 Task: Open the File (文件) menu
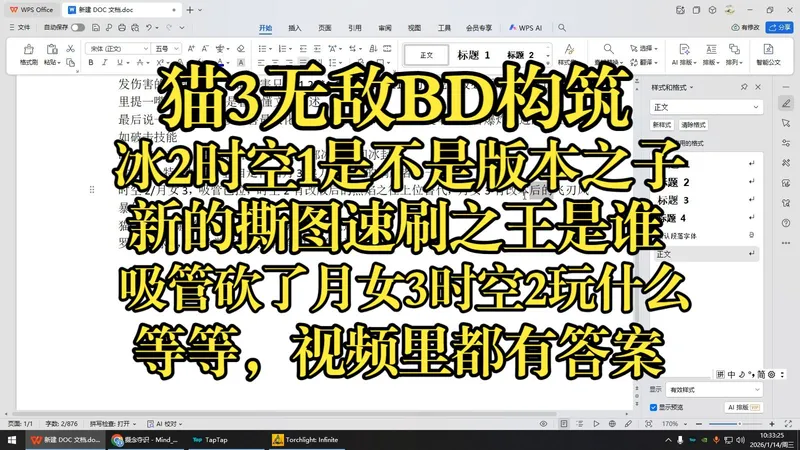tap(19, 28)
